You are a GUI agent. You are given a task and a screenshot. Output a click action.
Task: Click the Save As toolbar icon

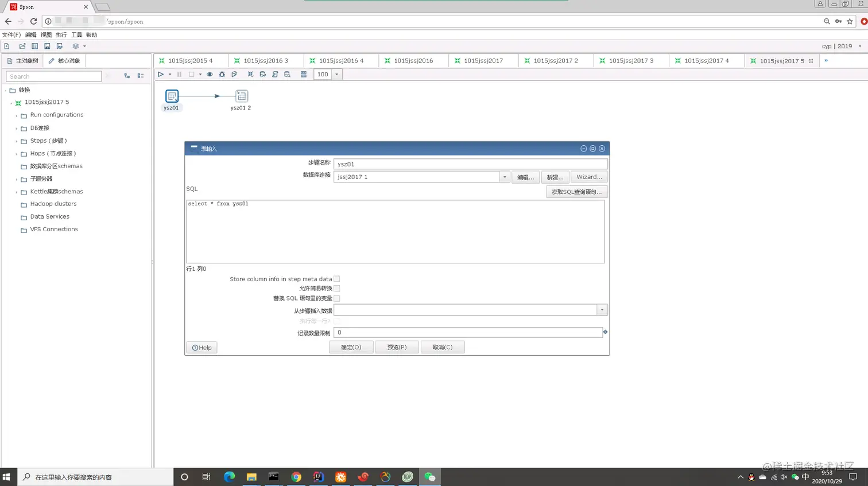(60, 46)
